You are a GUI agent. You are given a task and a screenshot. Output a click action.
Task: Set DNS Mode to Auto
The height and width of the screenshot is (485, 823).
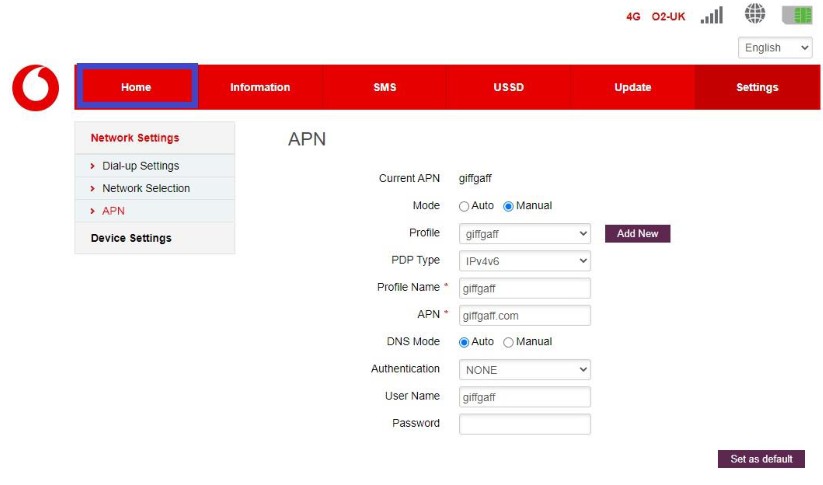[x=464, y=342]
